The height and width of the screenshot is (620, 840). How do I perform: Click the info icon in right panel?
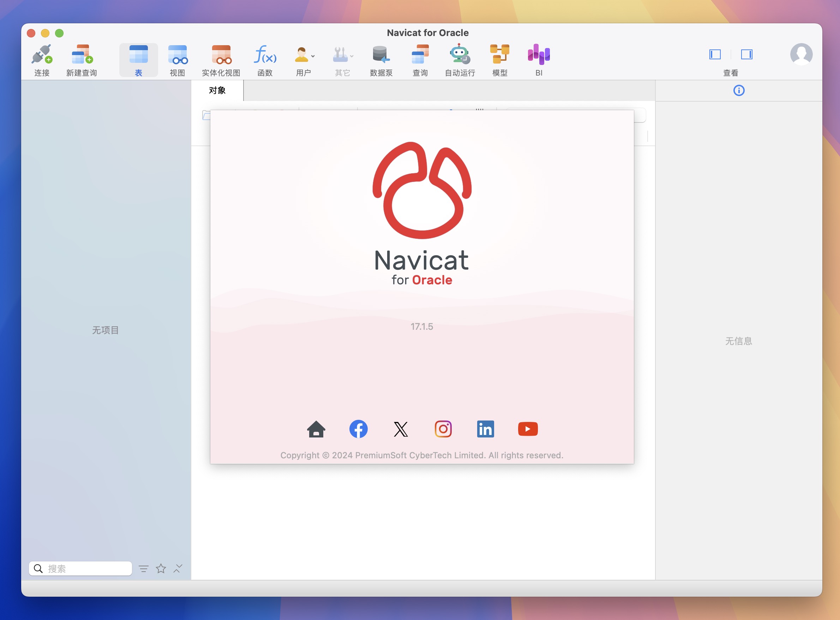click(x=739, y=90)
